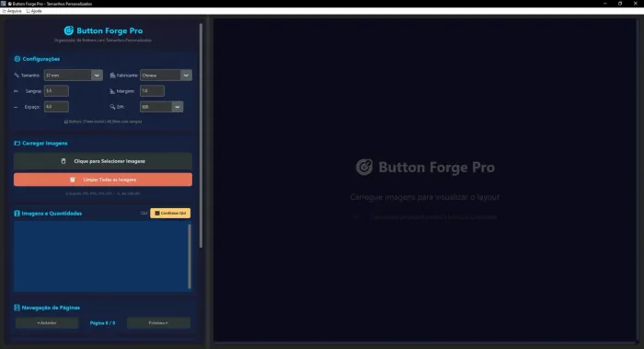Click the yellow Confirmar Qtd button
The height and width of the screenshot is (349, 644).
[170, 213]
